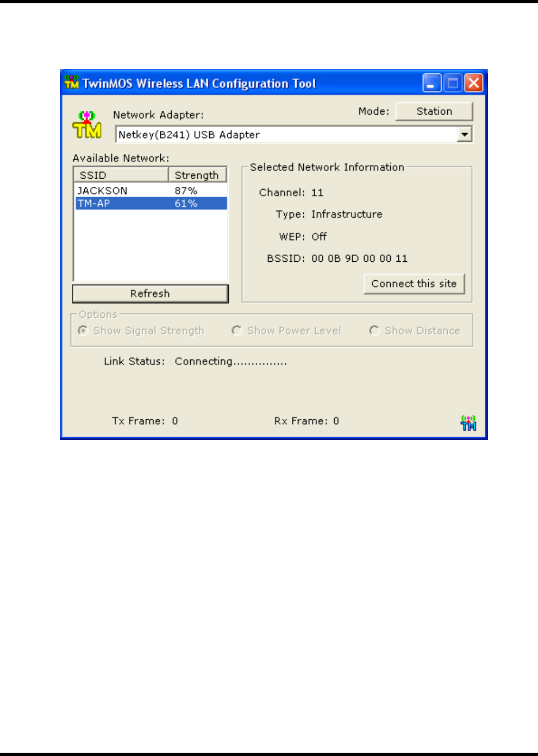Screen dimensions: 538x756
Task: Click the TwinMOS title bar app icon
Action: (71, 83)
